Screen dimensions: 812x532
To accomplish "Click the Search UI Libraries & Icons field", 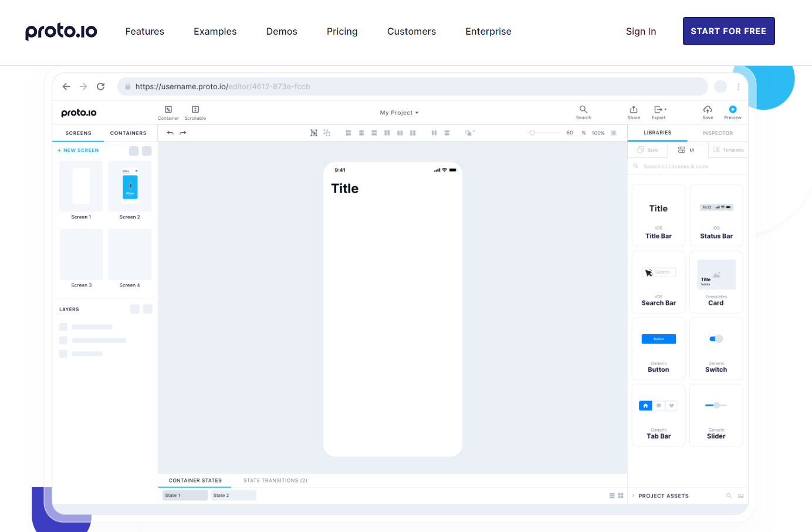I will [688, 166].
